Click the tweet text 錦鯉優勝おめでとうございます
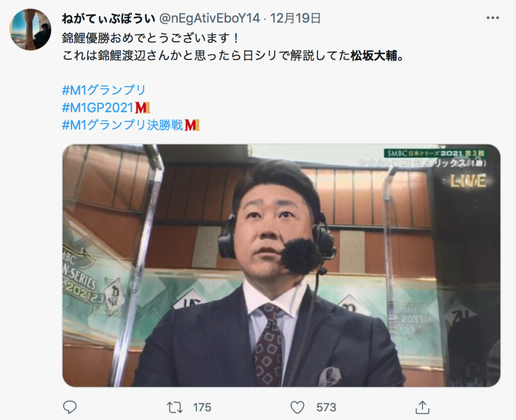516x420 pixels. [x=145, y=38]
